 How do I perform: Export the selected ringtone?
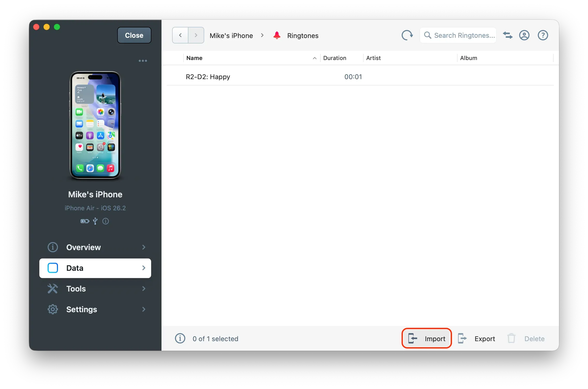[x=477, y=339]
